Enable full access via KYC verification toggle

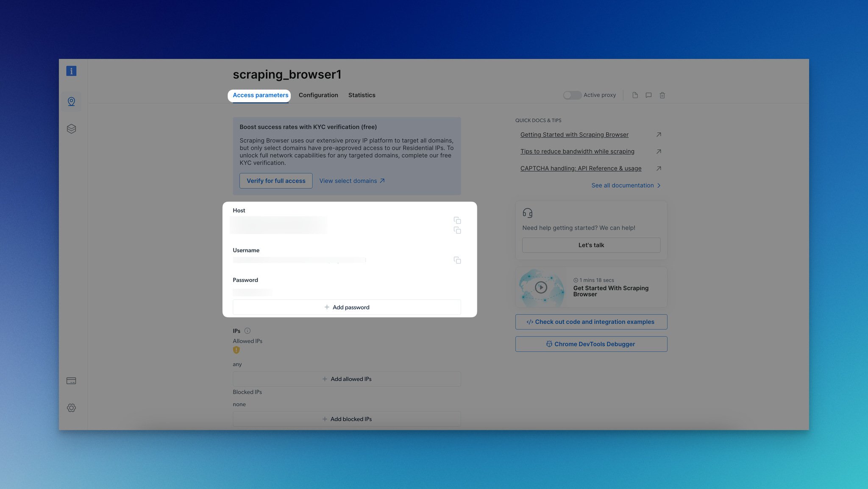click(x=275, y=180)
